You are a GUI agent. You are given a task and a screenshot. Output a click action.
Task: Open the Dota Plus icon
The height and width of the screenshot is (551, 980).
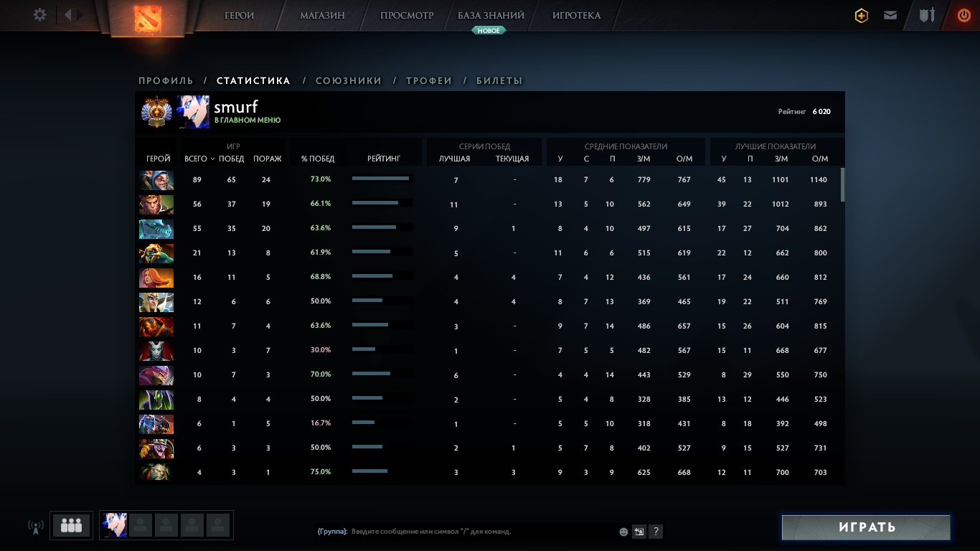pyautogui.click(x=862, y=15)
